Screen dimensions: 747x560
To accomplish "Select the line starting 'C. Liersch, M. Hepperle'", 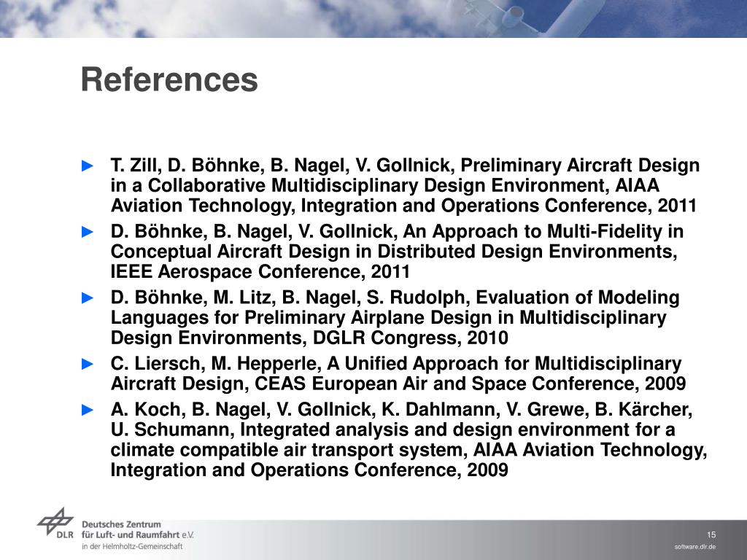I will coord(396,363).
